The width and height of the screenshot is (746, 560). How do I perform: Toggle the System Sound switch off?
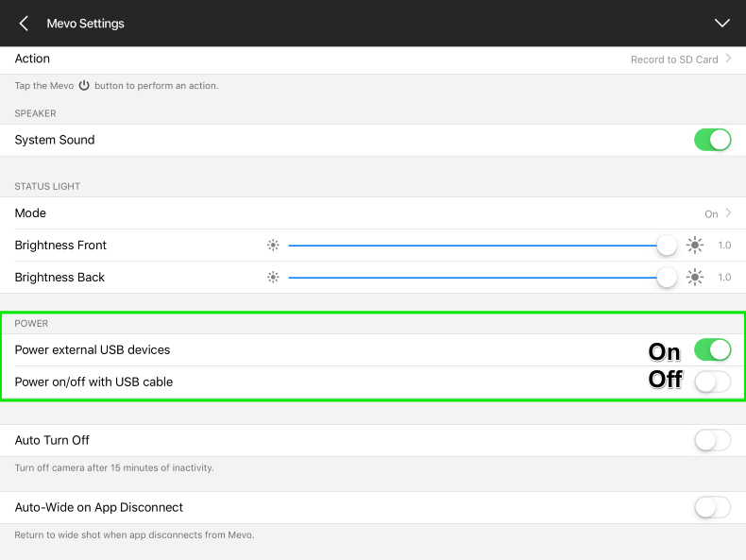point(712,140)
